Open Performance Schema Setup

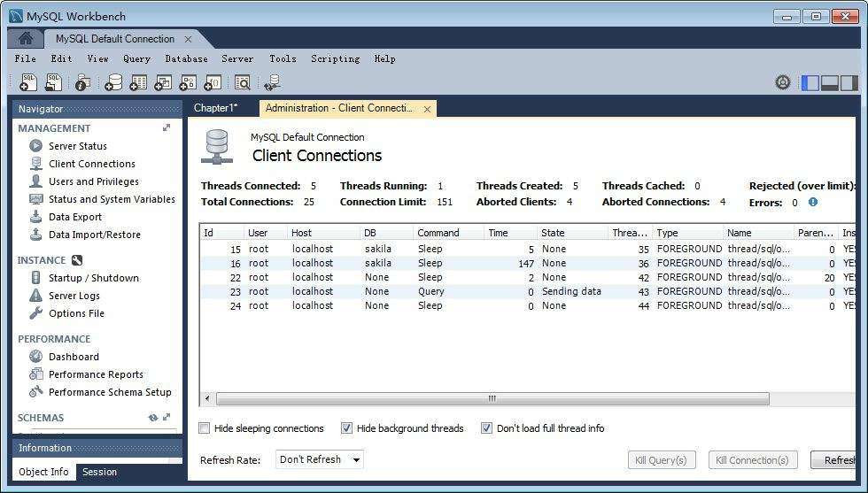[x=110, y=392]
